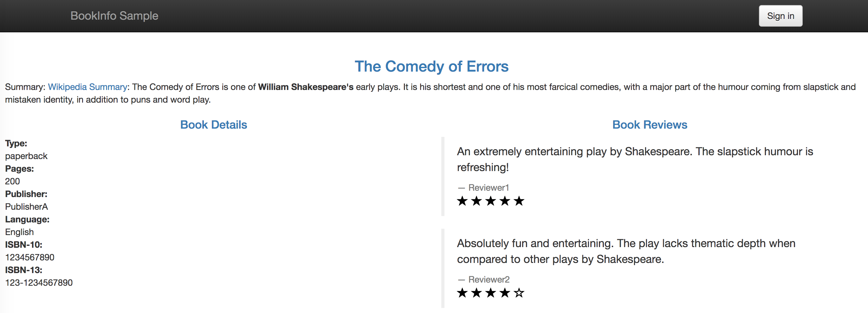Click the fourth star of Reviewer2's rating
868x313 pixels.
click(x=505, y=293)
